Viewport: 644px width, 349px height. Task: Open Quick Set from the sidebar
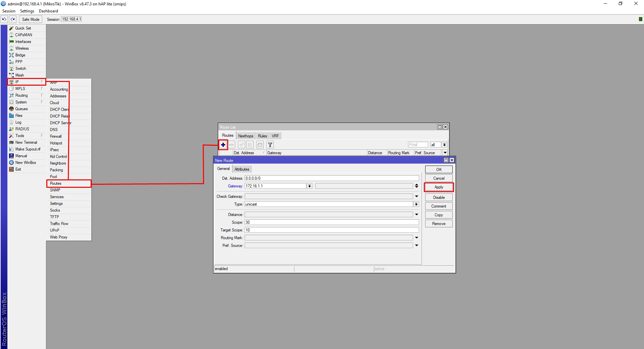coord(27,28)
